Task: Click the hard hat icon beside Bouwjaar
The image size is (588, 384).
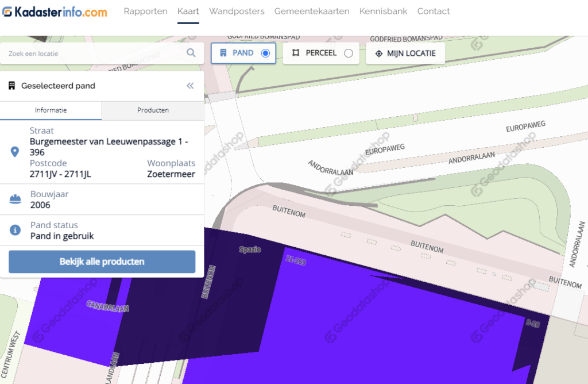Action: [x=16, y=199]
